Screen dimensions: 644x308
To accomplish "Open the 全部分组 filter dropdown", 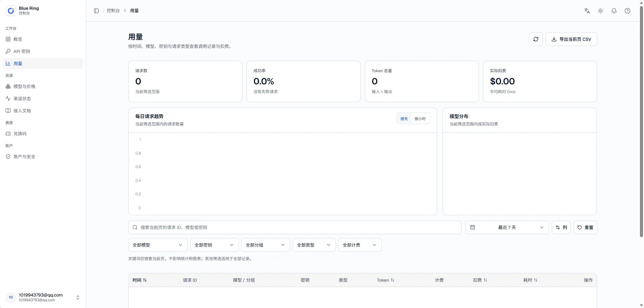I will click(266, 245).
